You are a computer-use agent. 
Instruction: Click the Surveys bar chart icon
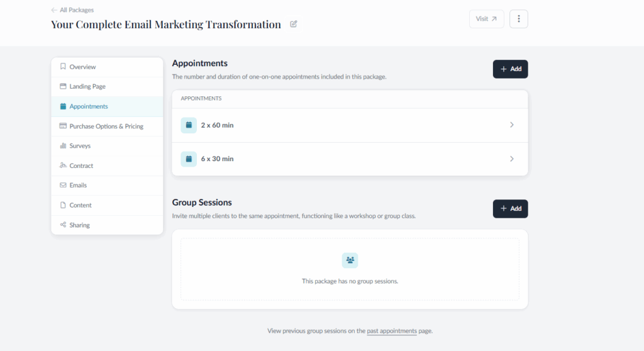[63, 145]
